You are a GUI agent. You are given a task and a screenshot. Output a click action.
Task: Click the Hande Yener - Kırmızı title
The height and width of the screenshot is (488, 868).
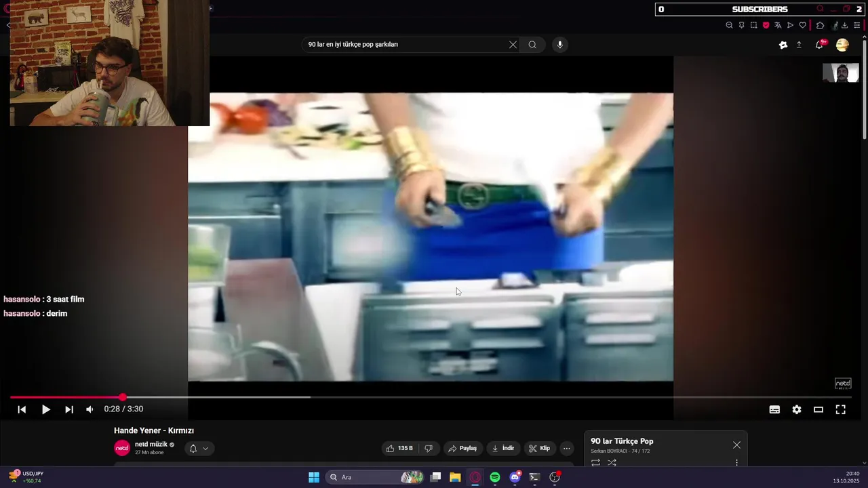(x=154, y=431)
